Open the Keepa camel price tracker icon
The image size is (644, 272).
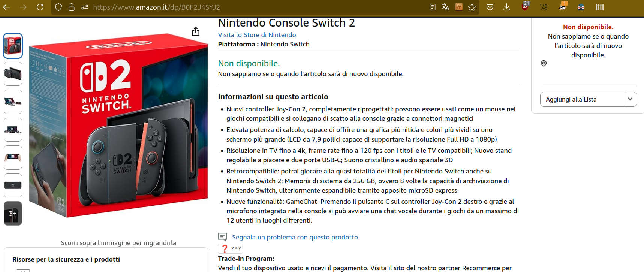(x=459, y=7)
